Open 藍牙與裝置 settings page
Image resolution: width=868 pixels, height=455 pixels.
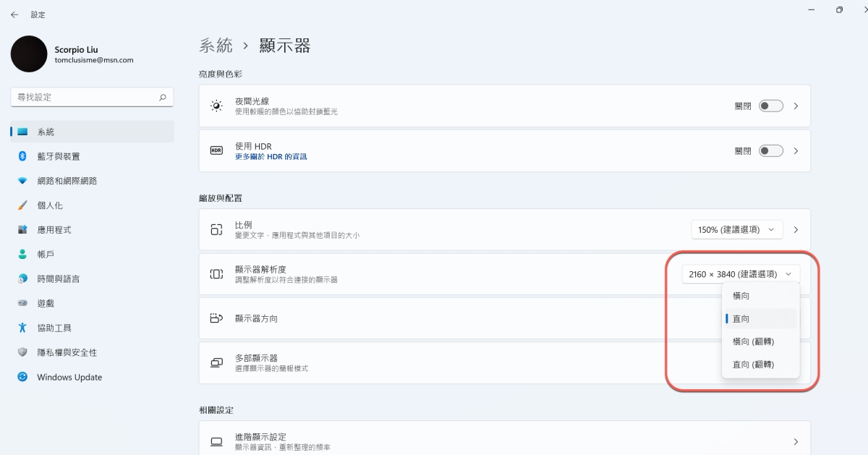point(93,156)
